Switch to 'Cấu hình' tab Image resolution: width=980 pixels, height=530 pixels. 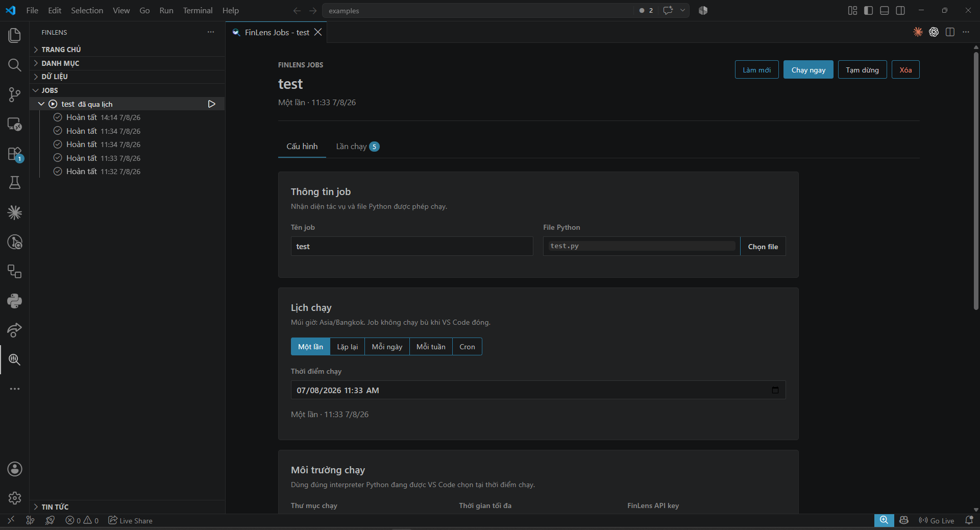tap(302, 147)
